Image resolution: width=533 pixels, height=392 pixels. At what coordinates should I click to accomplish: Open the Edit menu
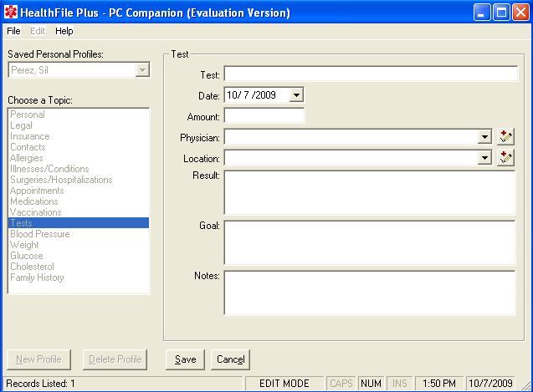(x=38, y=31)
